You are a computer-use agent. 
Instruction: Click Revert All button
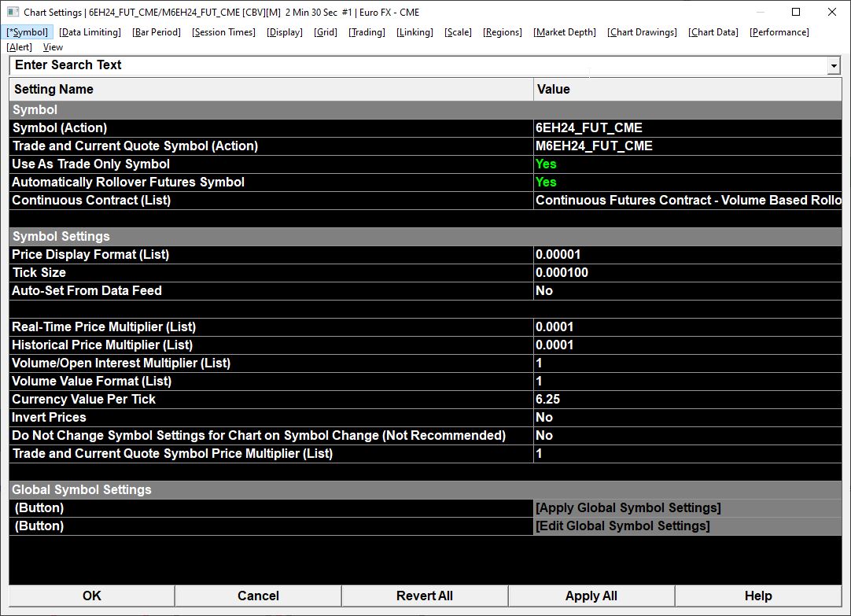click(424, 596)
